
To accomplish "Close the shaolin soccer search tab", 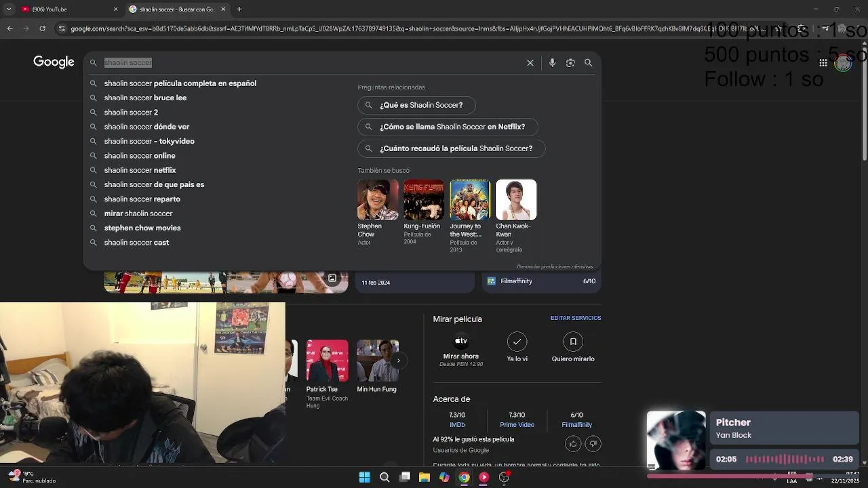I will click(223, 9).
